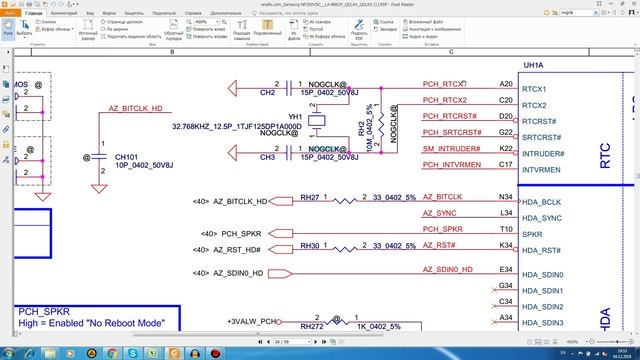Click the status bar zoom out minus
Screen dimensions: 640x360
tap(592, 342)
